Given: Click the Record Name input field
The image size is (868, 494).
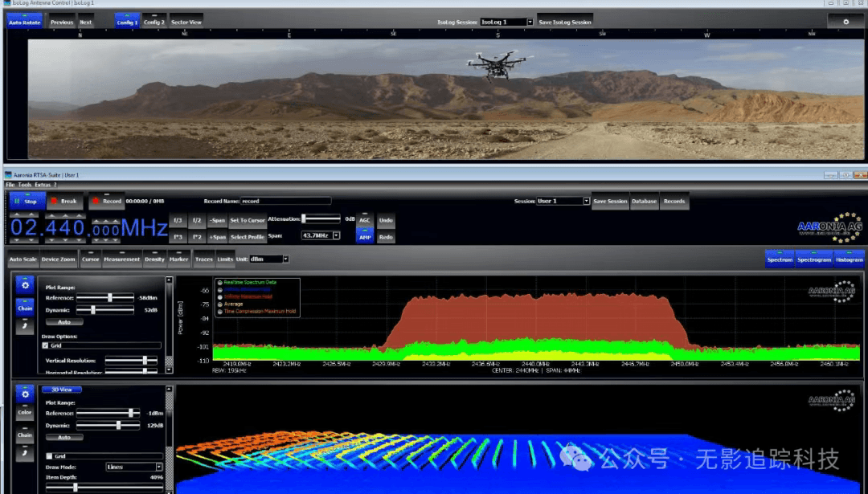Looking at the screenshot, I should [x=285, y=202].
